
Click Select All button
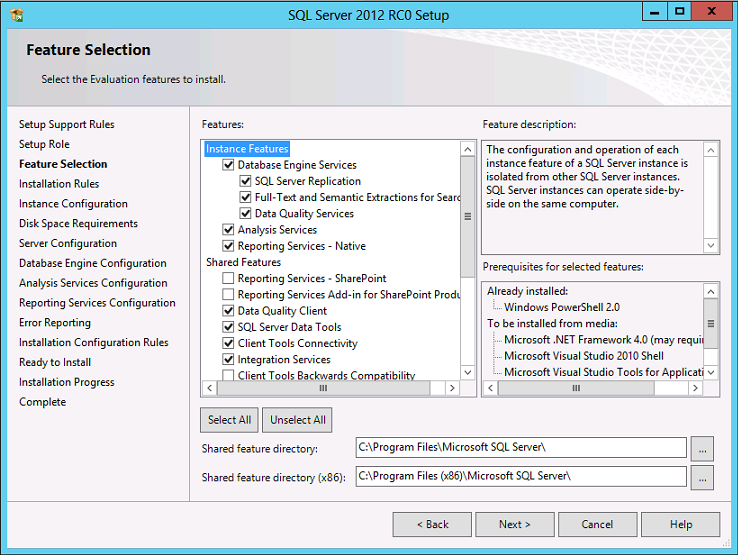click(x=229, y=420)
